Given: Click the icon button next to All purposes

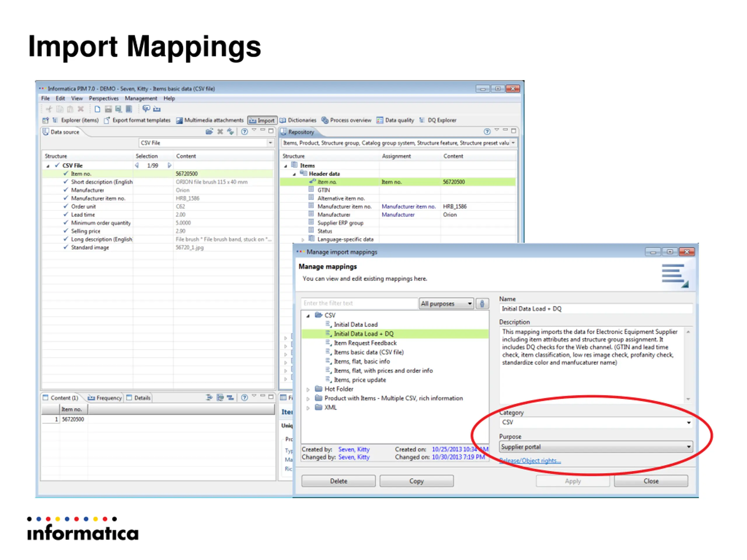Looking at the screenshot, I should coord(482,303).
